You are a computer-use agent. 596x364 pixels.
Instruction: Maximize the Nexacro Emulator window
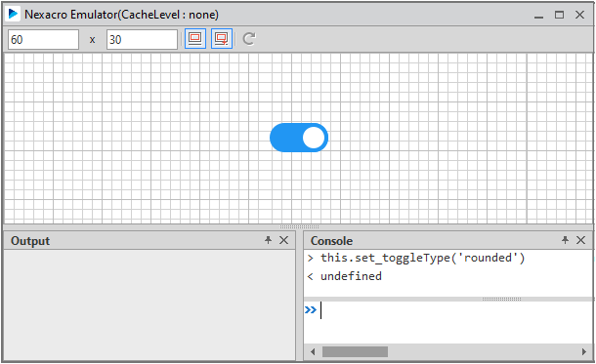[559, 15]
